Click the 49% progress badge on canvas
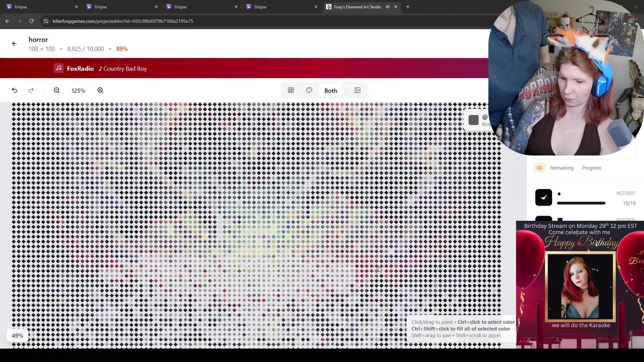Image resolution: width=644 pixels, height=362 pixels. click(x=18, y=336)
